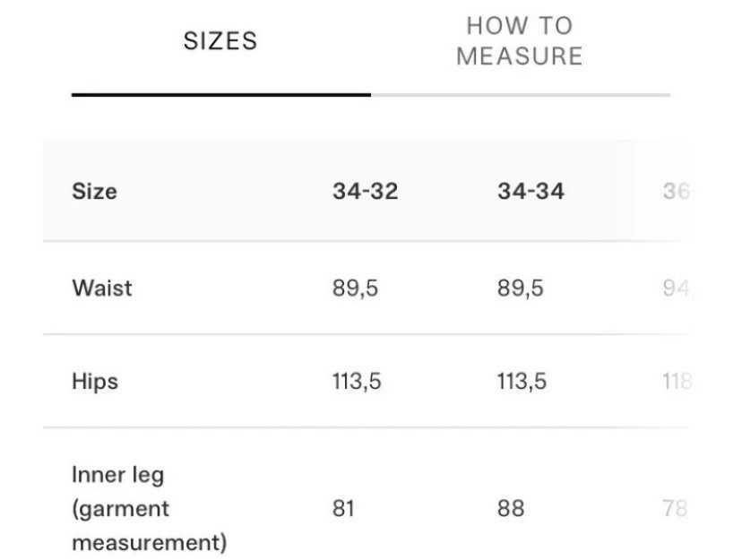The width and height of the screenshot is (742, 560).
Task: Click the Hips value for size 34-32
Action: (357, 381)
